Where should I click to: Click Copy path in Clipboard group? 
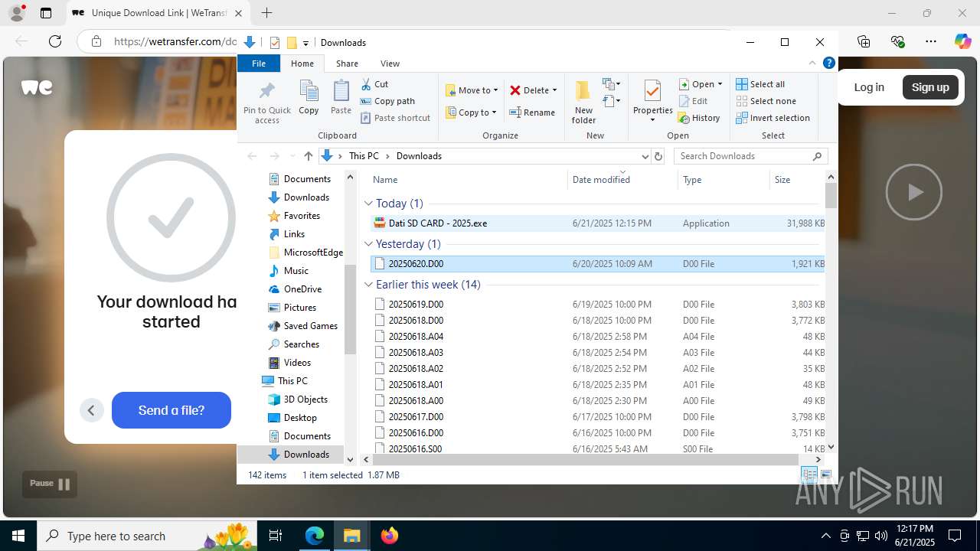[x=387, y=101]
